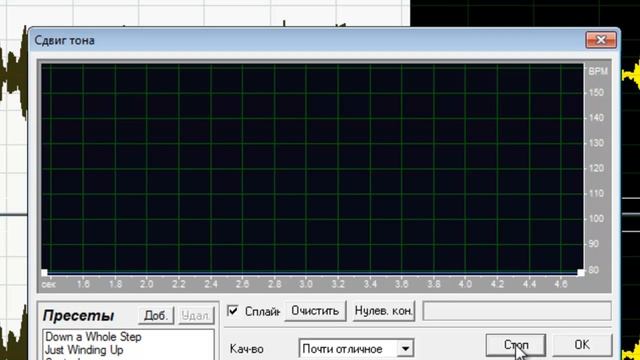The image size is (640, 360).
Task: Click the Нулев. кон. button
Action: (x=384, y=311)
